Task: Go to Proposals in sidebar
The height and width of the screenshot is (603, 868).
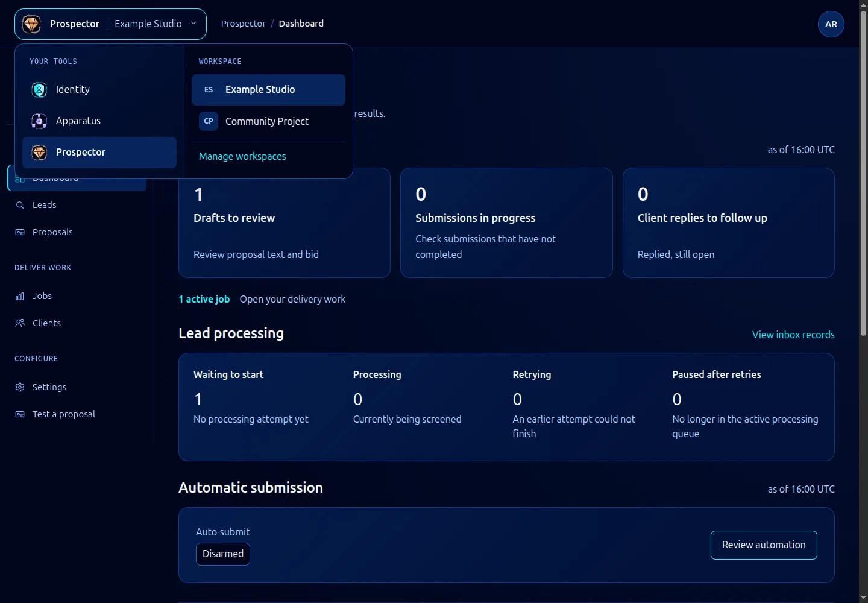Action: pyautogui.click(x=77, y=232)
